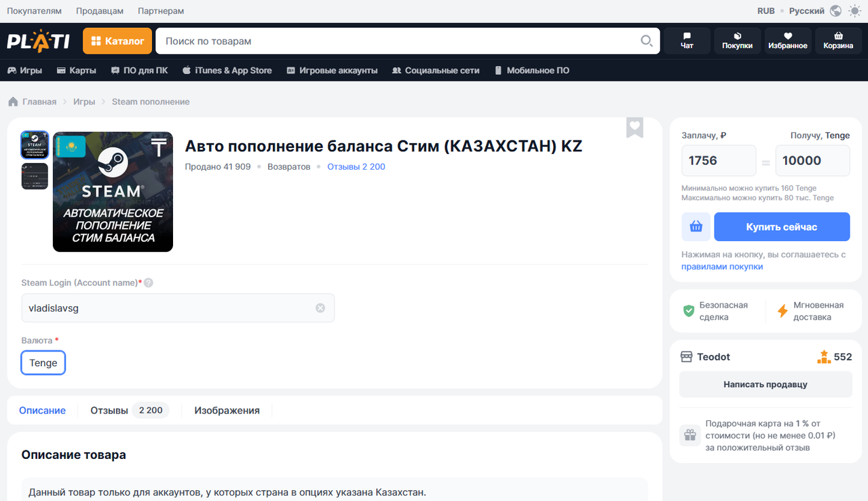
Task: Switch to the Изображения tab
Action: (227, 410)
